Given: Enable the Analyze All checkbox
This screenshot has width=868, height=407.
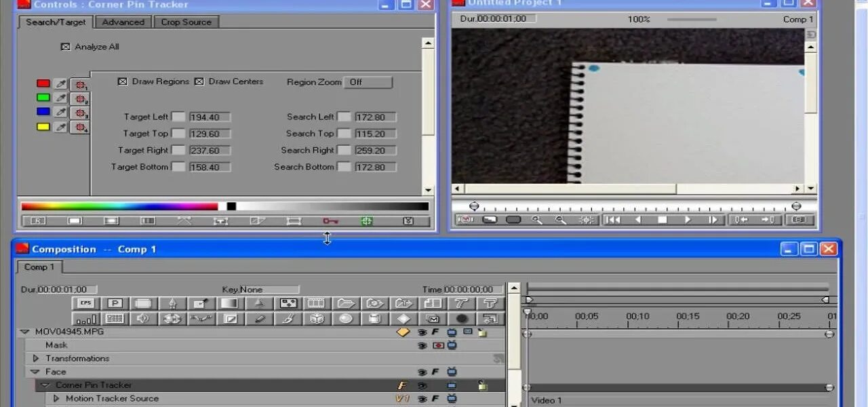Looking at the screenshot, I should pyautogui.click(x=64, y=46).
